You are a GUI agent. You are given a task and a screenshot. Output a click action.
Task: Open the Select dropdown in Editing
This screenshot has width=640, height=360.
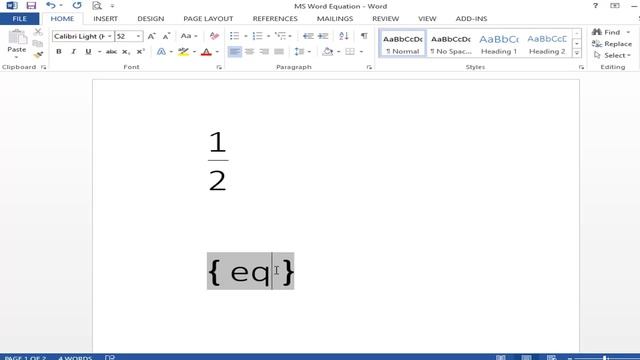(612, 55)
